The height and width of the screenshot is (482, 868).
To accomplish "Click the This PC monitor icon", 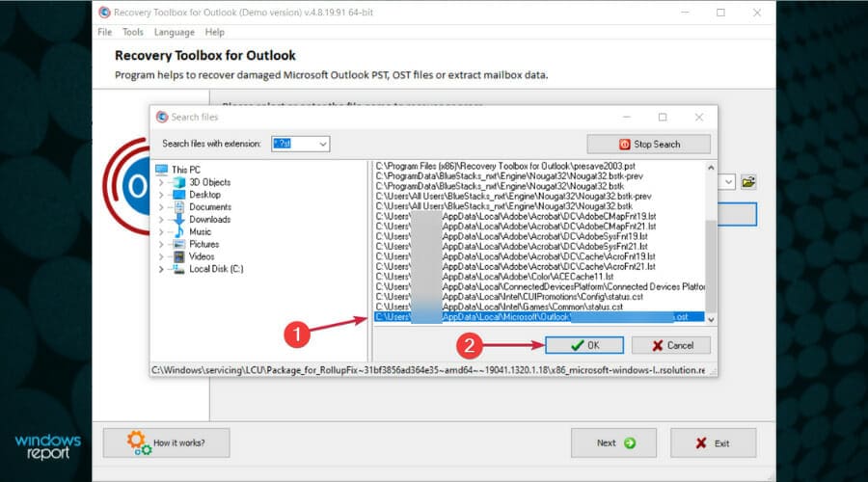I will pos(162,170).
